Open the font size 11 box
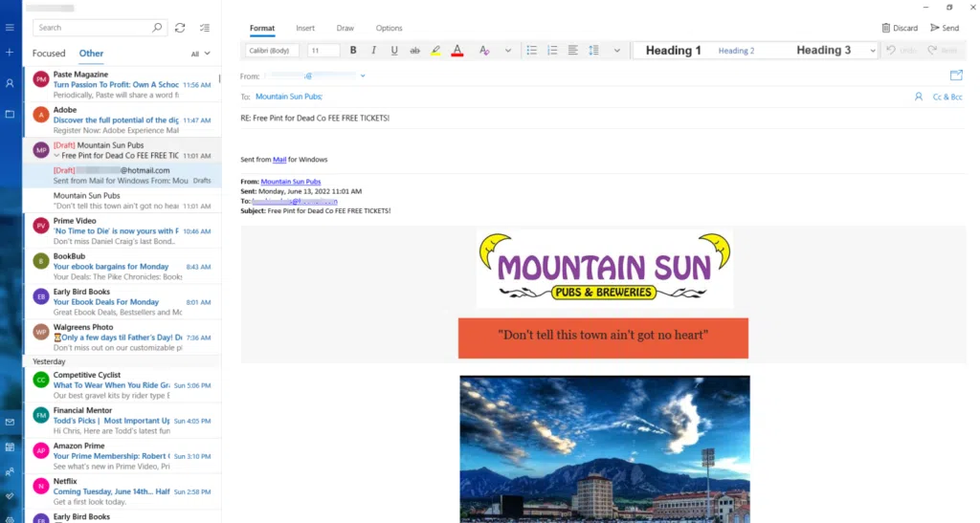 coord(323,51)
